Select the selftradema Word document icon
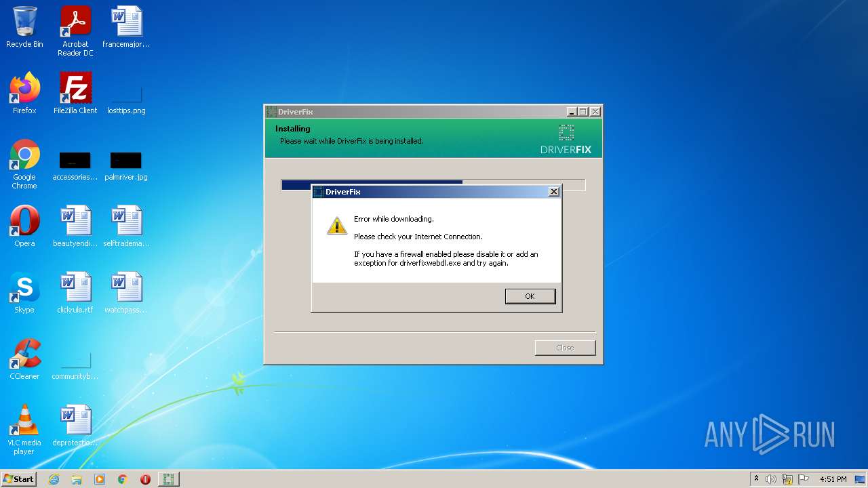Screen dimensions: 868x488 click(x=126, y=226)
